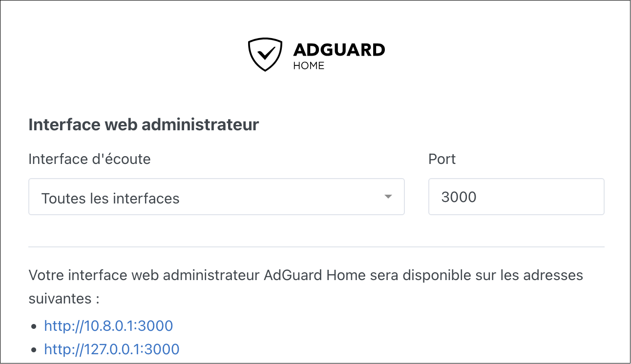Click 'AdGuard Home' in the description sentence
The width and height of the screenshot is (631, 364).
pyautogui.click(x=315, y=275)
